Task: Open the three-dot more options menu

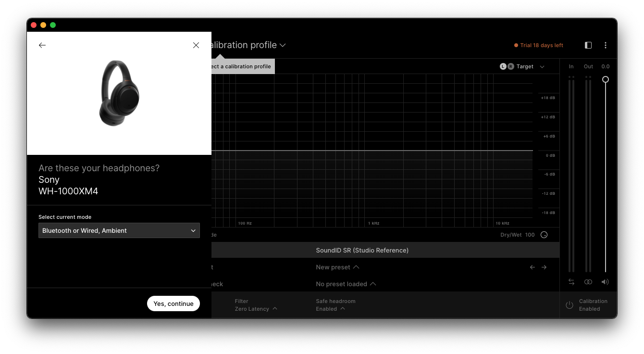Action: coord(606,45)
